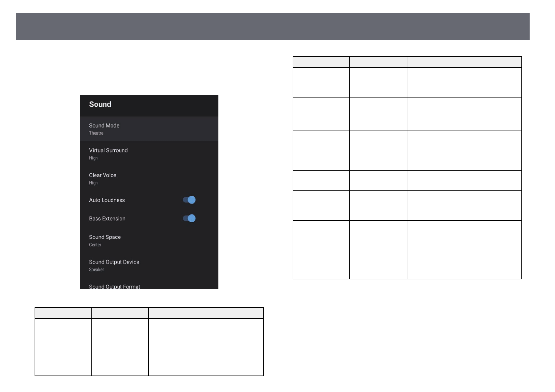Turn off the Bass Extension switch
This screenshot has height=392, width=555.
[x=190, y=218]
